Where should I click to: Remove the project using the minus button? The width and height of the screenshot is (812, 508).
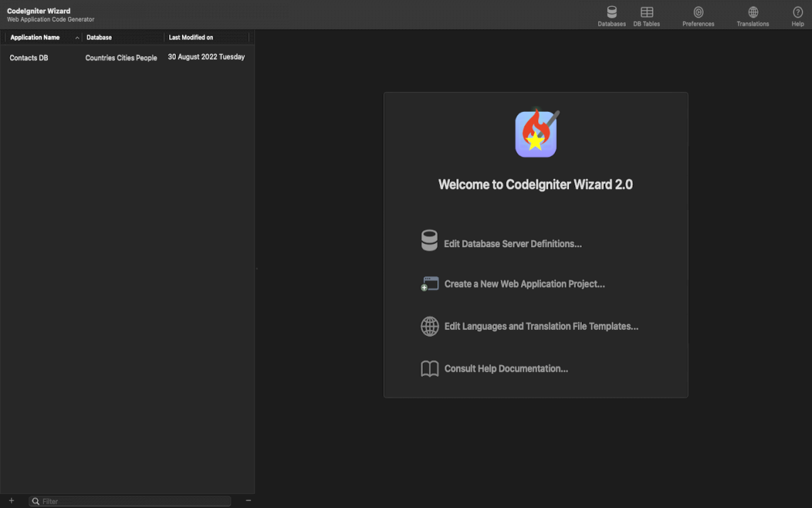pos(248,501)
